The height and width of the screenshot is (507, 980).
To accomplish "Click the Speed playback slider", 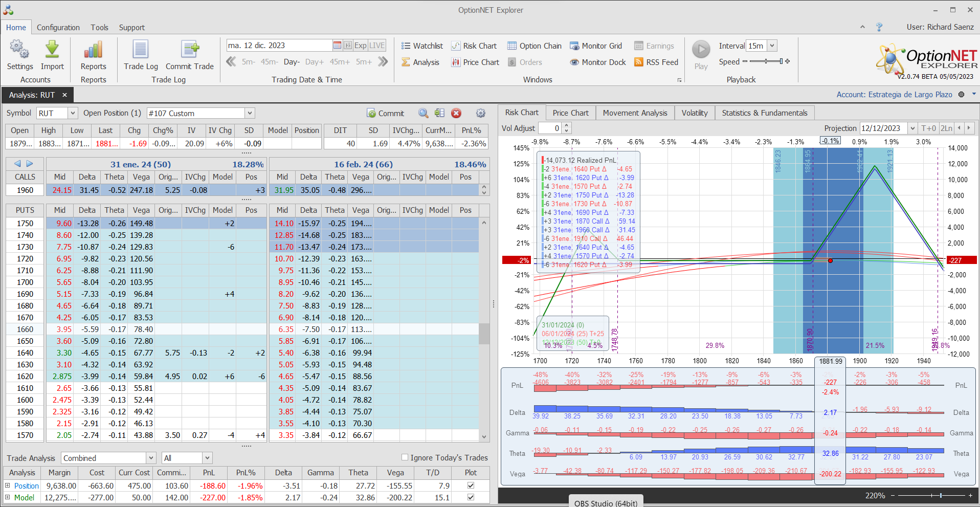I will [x=766, y=61].
